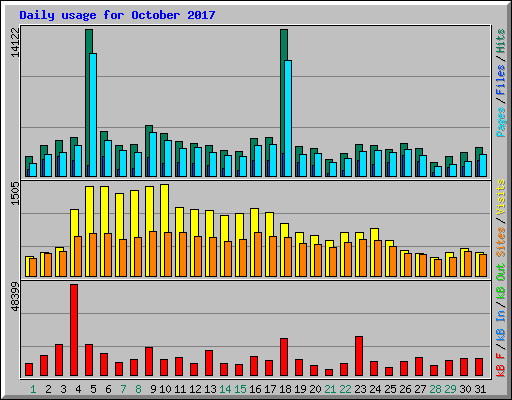Click the orange sites bar for day 16
Image resolution: width=512 pixels, height=400 pixels.
coord(258,254)
